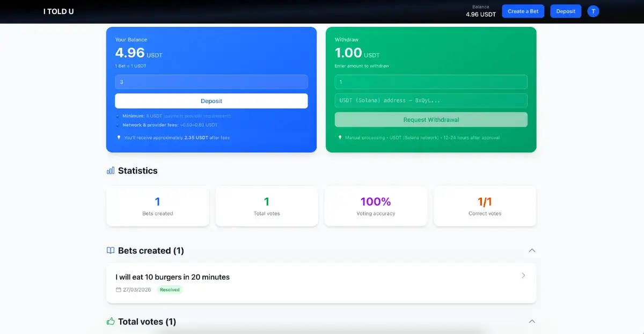Click the I TOLD U logo
The height and width of the screenshot is (334, 644).
58,11
